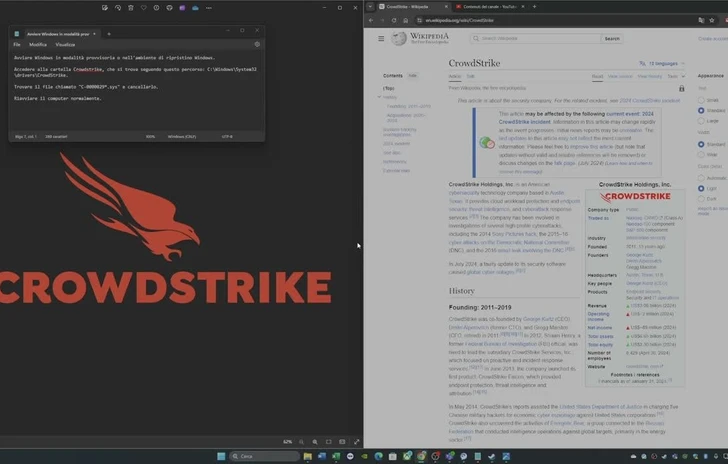Expand the 72 languages dropdown
Viewport: 728px width, 464px height.
pyautogui.click(x=663, y=63)
